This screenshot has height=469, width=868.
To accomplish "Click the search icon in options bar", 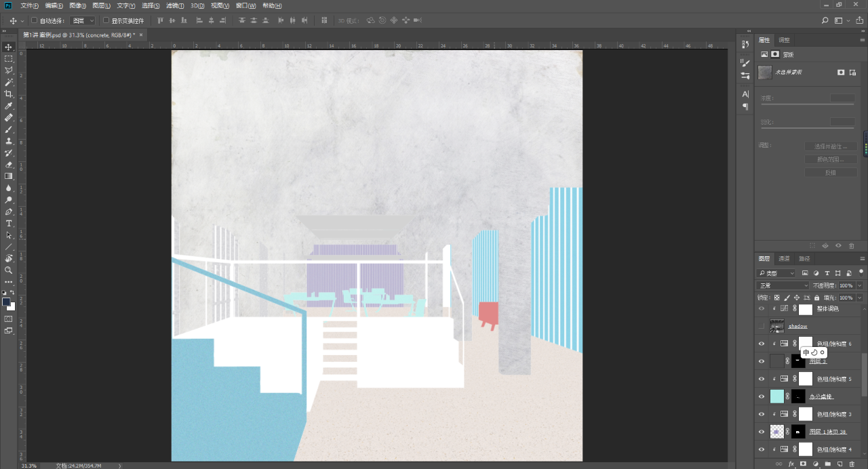I will click(825, 21).
